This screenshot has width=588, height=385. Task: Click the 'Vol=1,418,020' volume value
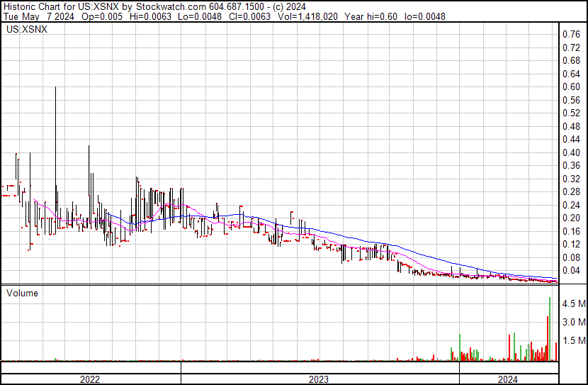(x=307, y=16)
